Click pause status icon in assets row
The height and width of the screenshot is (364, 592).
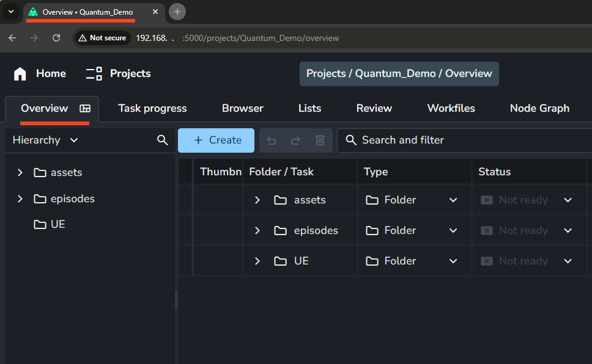tap(487, 200)
